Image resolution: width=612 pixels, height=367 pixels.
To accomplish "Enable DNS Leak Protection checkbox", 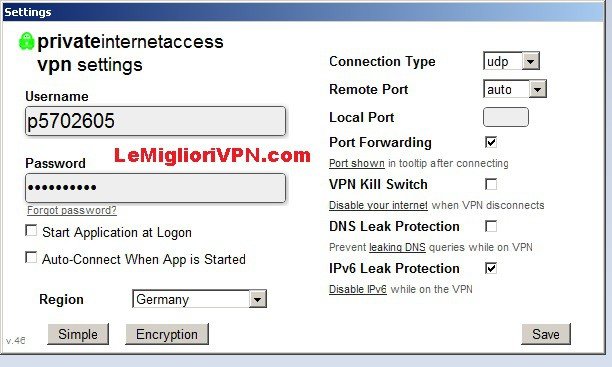I will pos(491,226).
